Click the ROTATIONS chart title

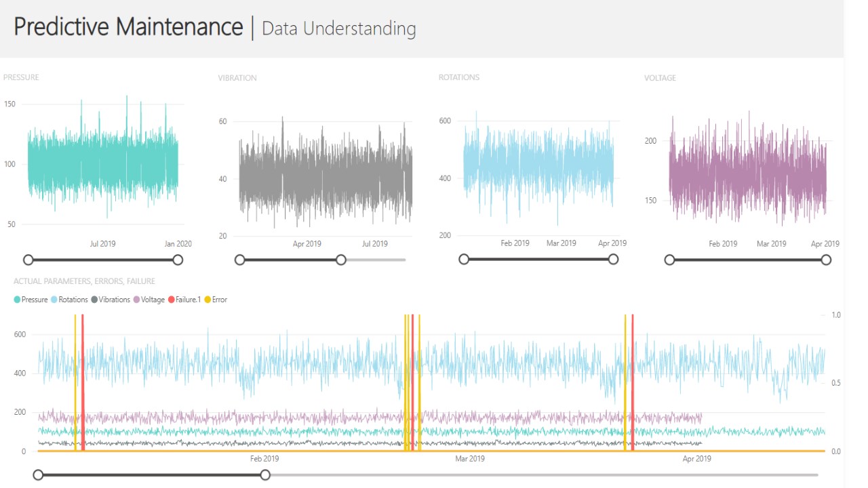tap(459, 77)
